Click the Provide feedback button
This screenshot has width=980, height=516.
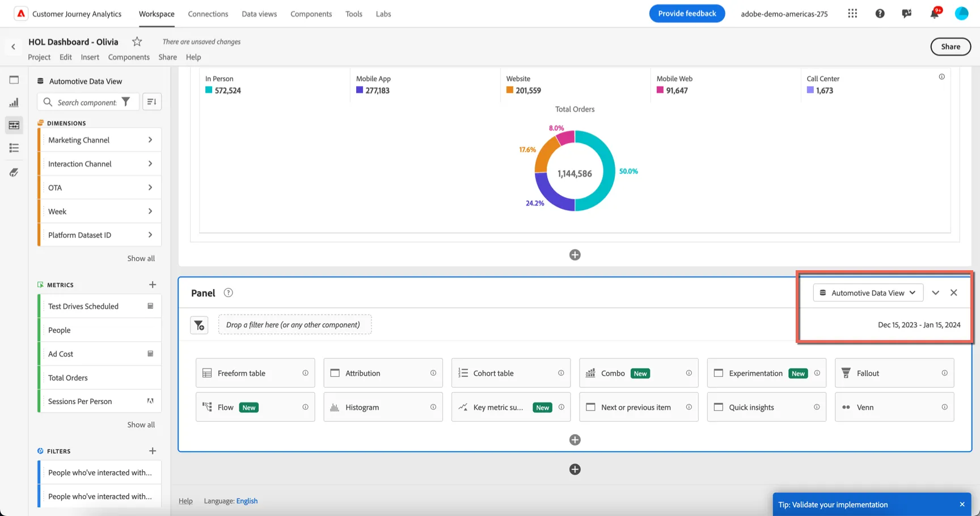(x=687, y=14)
